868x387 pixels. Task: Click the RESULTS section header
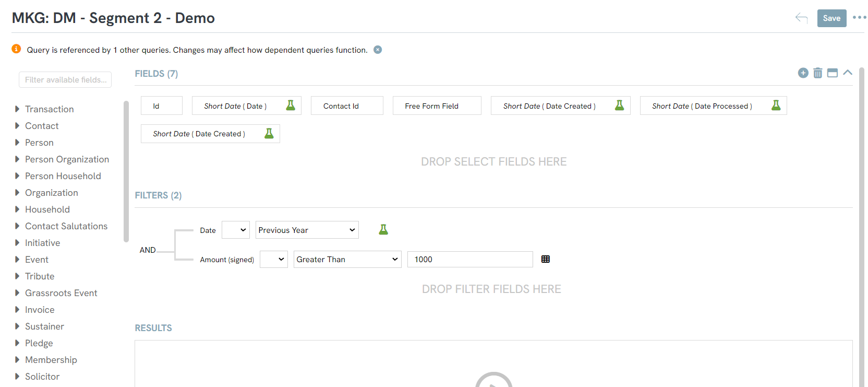coord(153,328)
